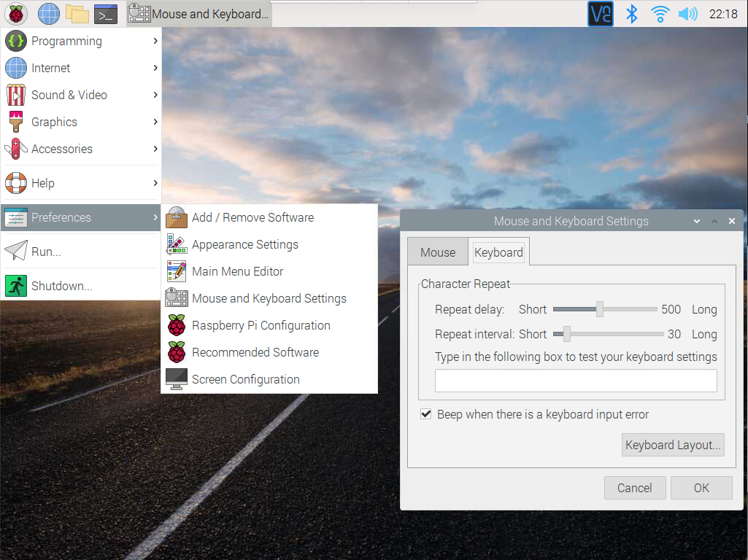Image resolution: width=748 pixels, height=560 pixels.
Task: Switch to the Mouse tab
Action: pyautogui.click(x=438, y=252)
